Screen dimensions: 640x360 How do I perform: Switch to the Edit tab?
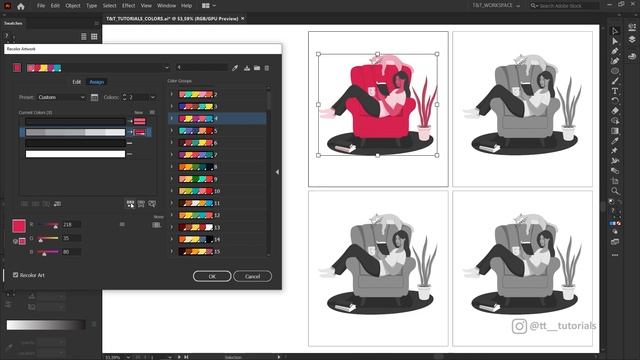[77, 82]
